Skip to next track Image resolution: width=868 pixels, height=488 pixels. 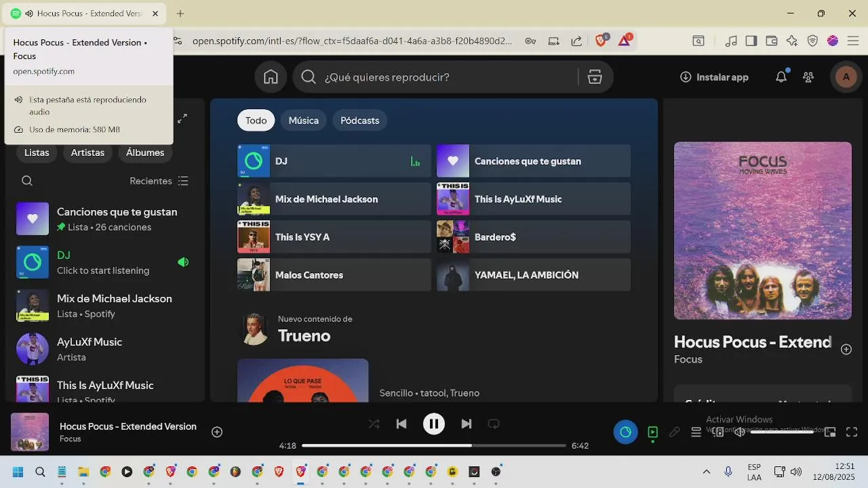pos(466,424)
